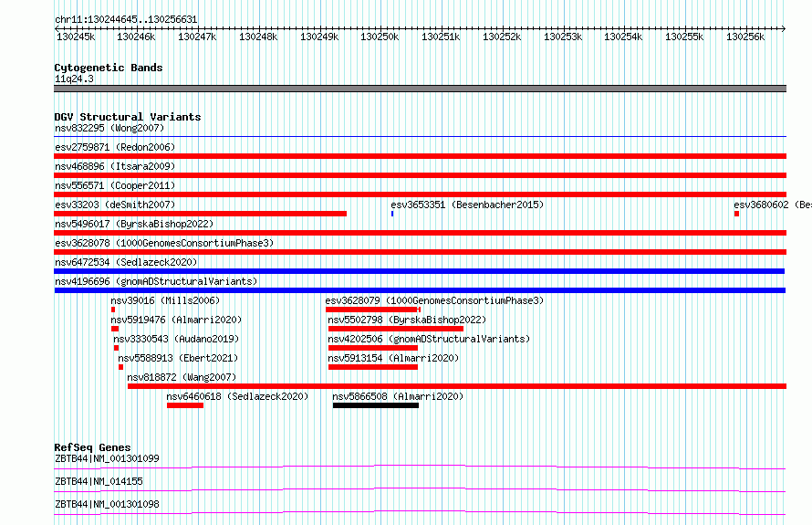812x525 pixels.
Task: Click the red bar under nsv5502798
Action: (x=396, y=329)
